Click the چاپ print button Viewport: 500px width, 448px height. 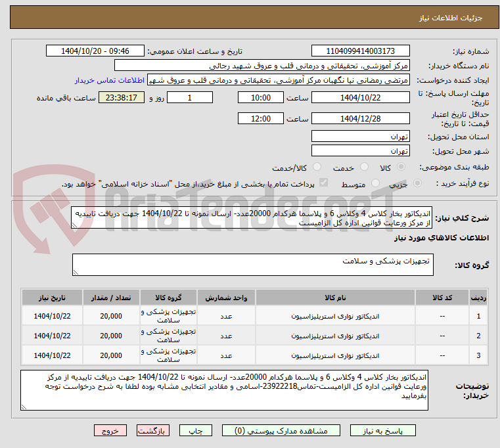(196, 430)
